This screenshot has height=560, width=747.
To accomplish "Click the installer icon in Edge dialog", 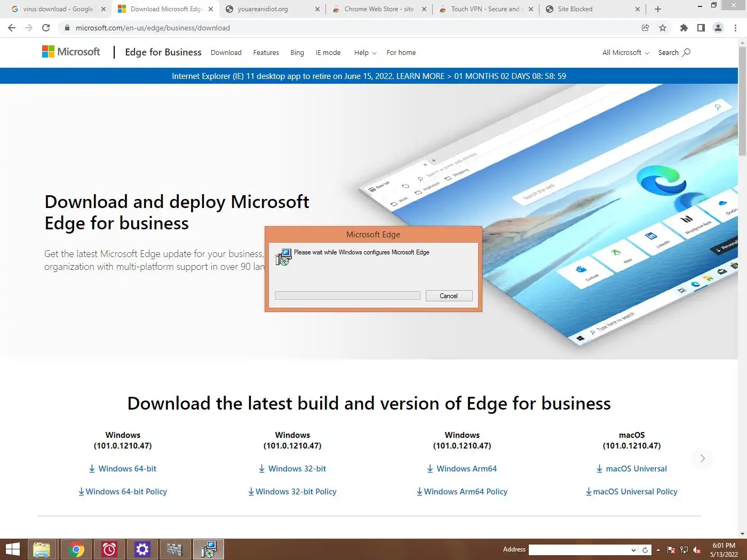I will pyautogui.click(x=283, y=257).
